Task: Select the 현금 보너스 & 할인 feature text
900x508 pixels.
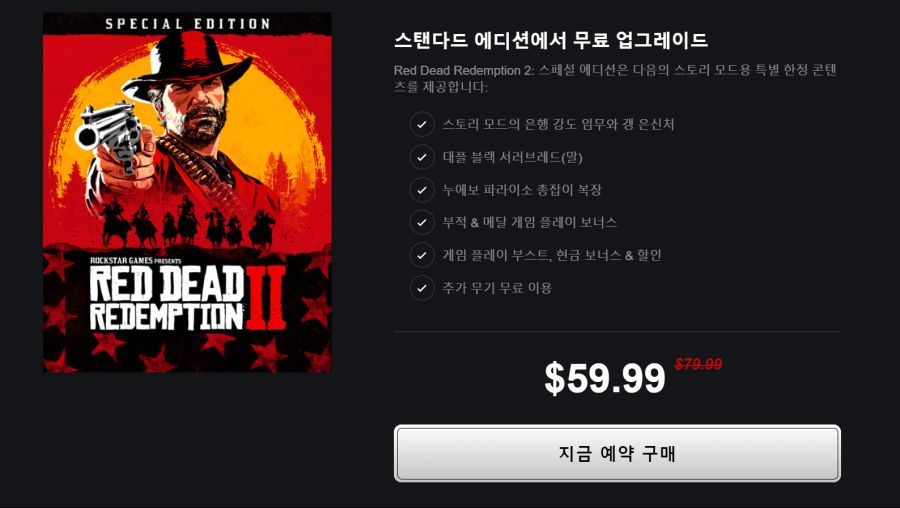Action: pyautogui.click(x=608, y=255)
